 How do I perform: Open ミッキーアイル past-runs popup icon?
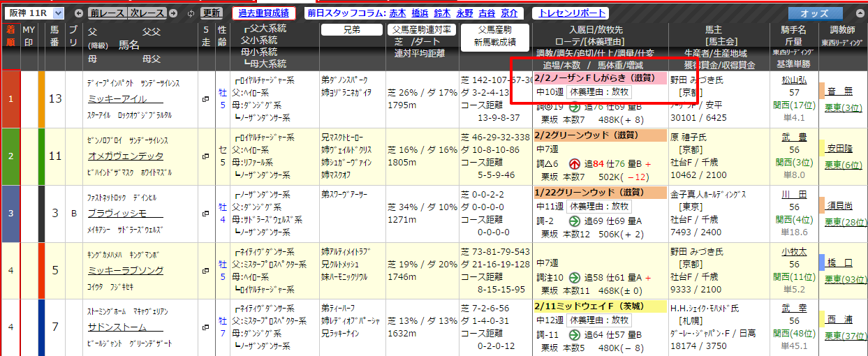point(205,100)
